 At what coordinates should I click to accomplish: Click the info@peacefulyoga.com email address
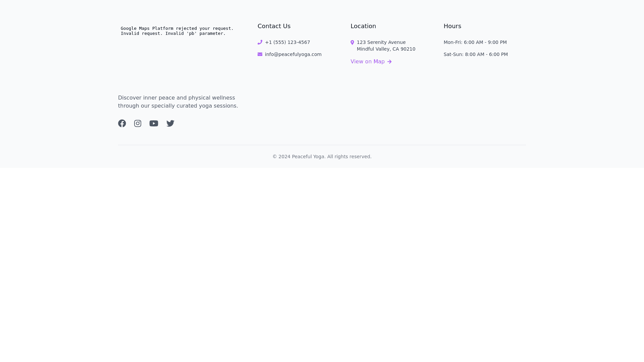pos(293,54)
